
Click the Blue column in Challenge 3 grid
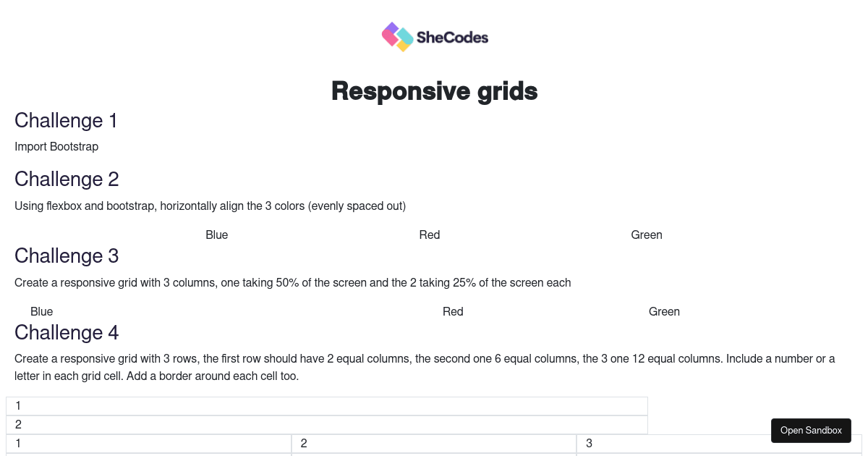(x=42, y=311)
